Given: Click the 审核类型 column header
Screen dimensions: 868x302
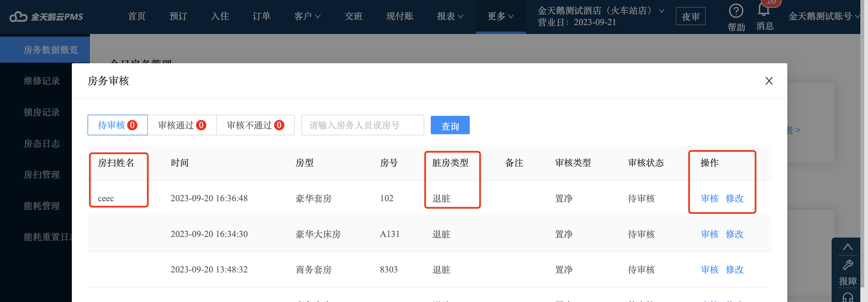Looking at the screenshot, I should [573, 163].
